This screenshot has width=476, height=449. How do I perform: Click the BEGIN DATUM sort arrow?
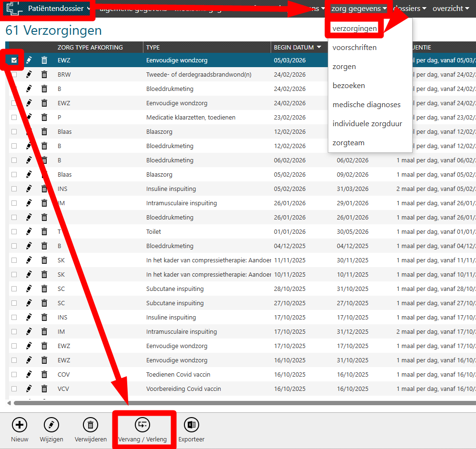319,47
